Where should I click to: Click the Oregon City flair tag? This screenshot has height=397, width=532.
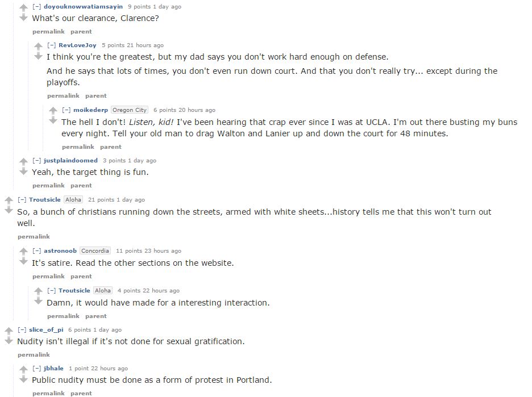tap(130, 110)
